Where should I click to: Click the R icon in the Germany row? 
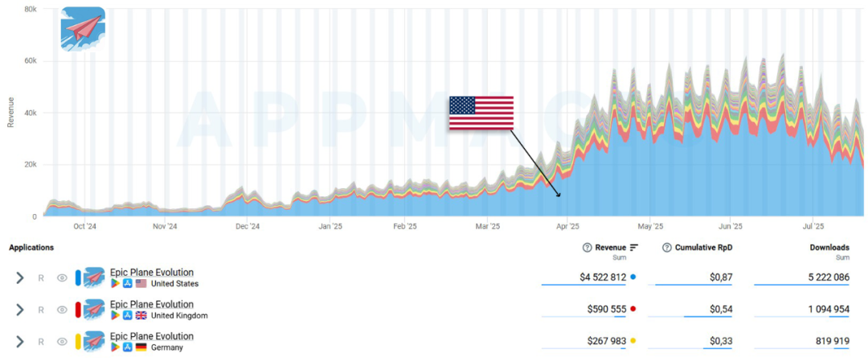[x=40, y=342]
